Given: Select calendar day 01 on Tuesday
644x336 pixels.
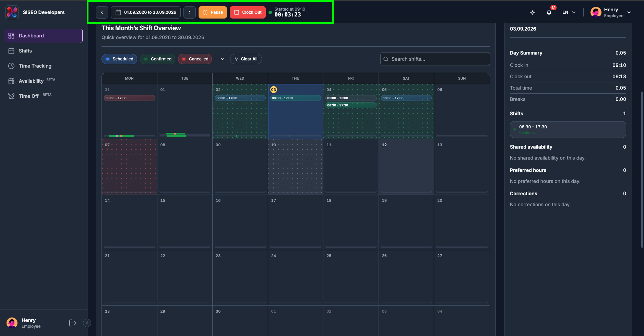Looking at the screenshot, I should point(184,112).
